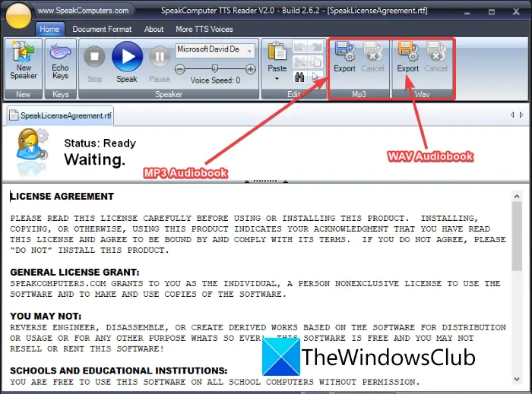Switch to the Home ribbon tab
532x394 pixels.
pyautogui.click(x=49, y=29)
